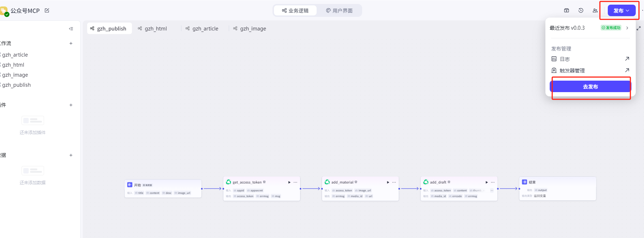This screenshot has height=238, width=644.
Task: Click the get_access_token node green icon
Action: pyautogui.click(x=228, y=182)
